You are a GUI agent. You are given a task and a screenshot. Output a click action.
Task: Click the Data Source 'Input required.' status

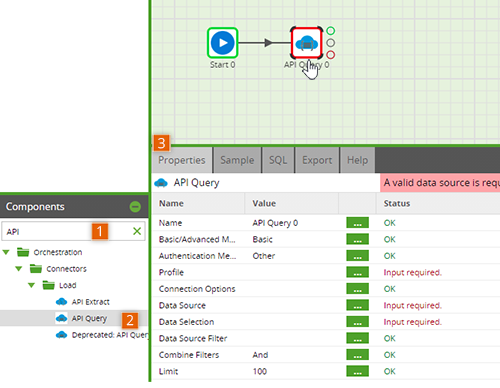point(413,305)
